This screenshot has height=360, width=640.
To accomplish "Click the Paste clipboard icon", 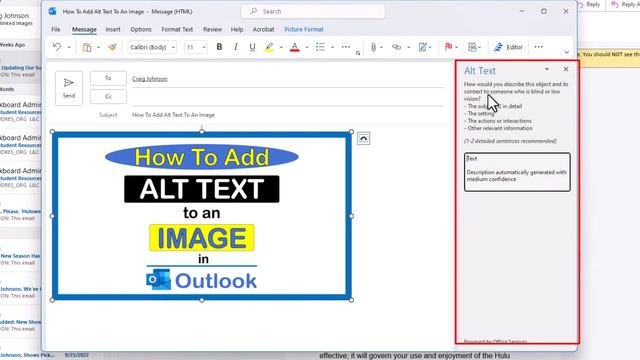I will pyautogui.click(x=87, y=47).
